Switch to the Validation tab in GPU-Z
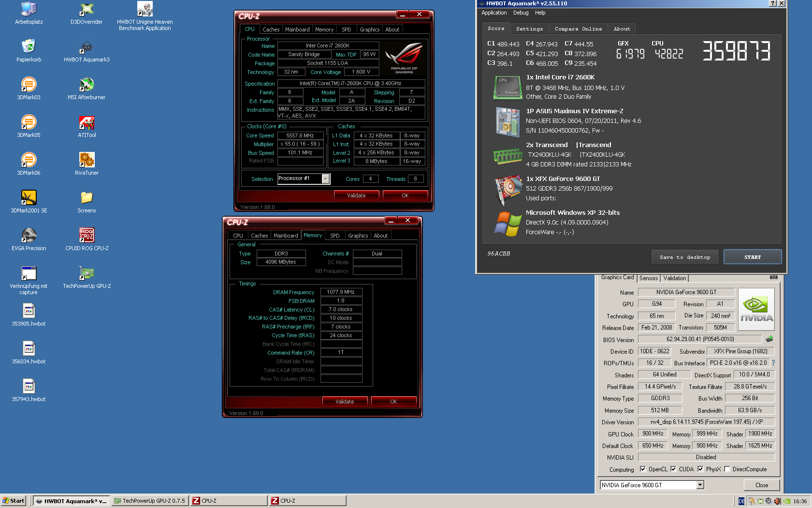Viewport: 812px width, 508px height. (x=674, y=278)
